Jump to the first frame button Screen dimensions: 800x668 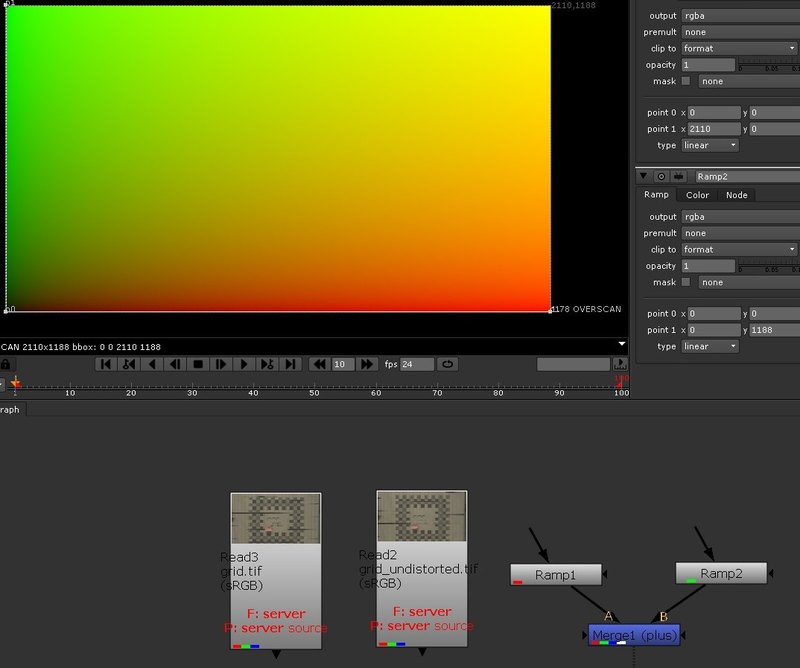pos(106,364)
